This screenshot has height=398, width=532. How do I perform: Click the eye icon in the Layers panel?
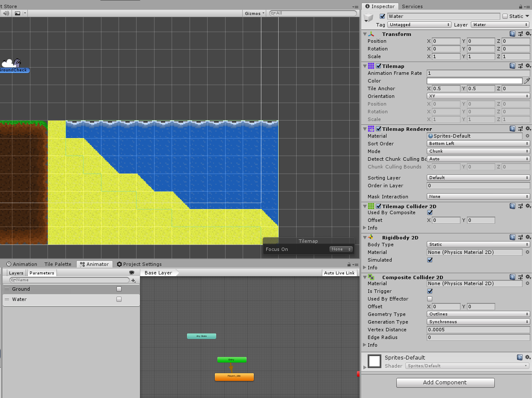(x=132, y=273)
